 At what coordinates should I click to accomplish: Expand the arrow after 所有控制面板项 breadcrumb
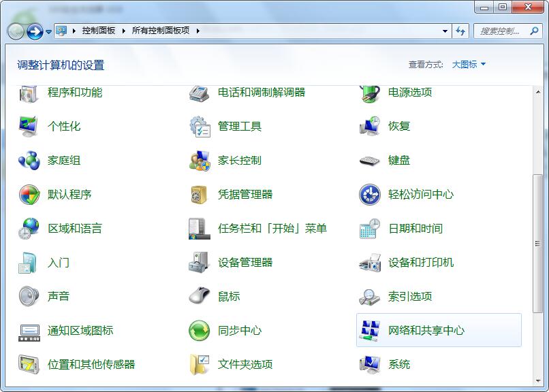tap(197, 31)
